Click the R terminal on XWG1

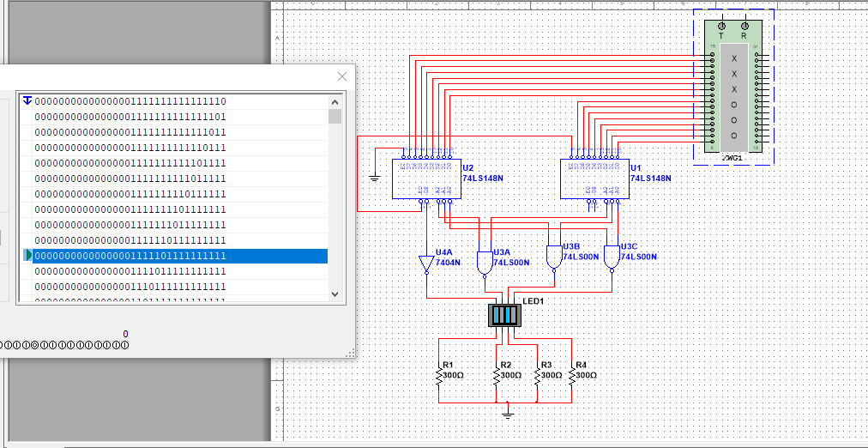point(744,26)
